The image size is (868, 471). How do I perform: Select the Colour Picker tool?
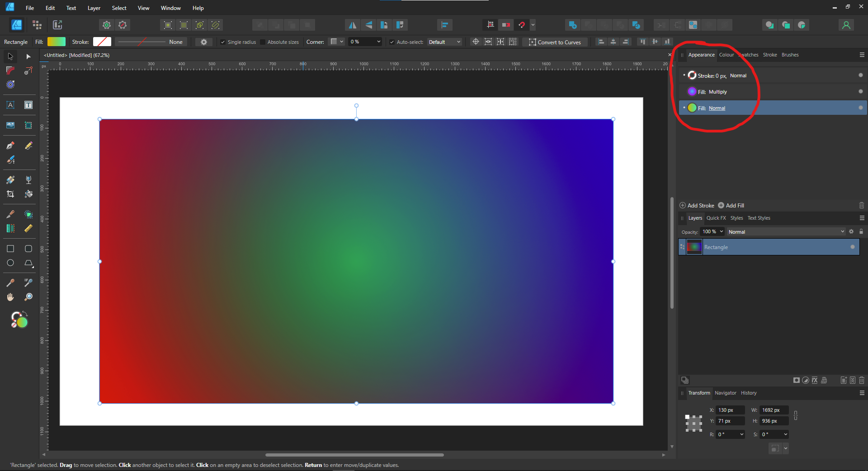pyautogui.click(x=10, y=283)
